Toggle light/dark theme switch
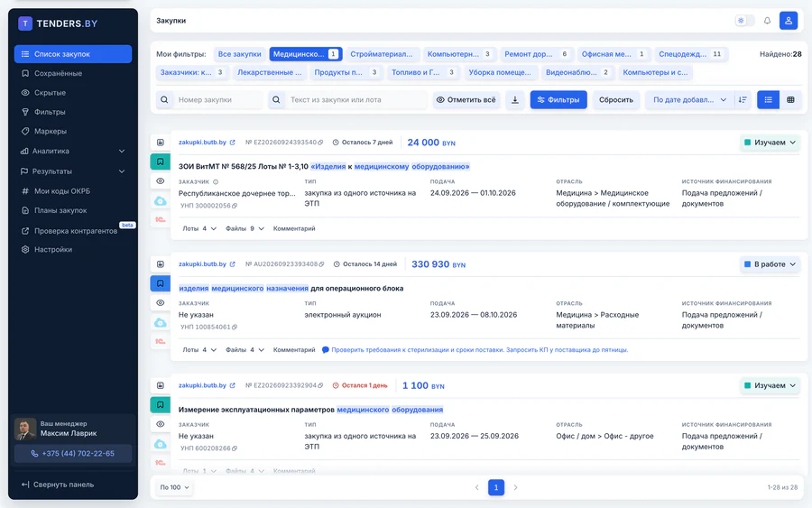812x508 pixels. [x=744, y=21]
